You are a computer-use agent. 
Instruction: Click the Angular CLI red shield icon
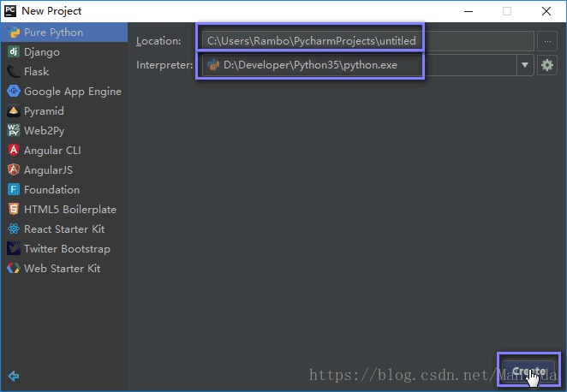[14, 151]
